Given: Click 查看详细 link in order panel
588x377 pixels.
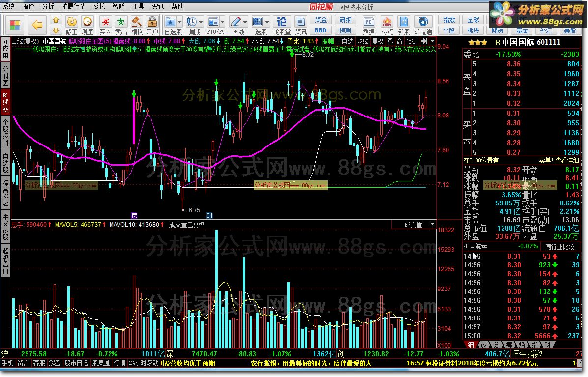Looking at the screenshot, I should click(x=567, y=160).
